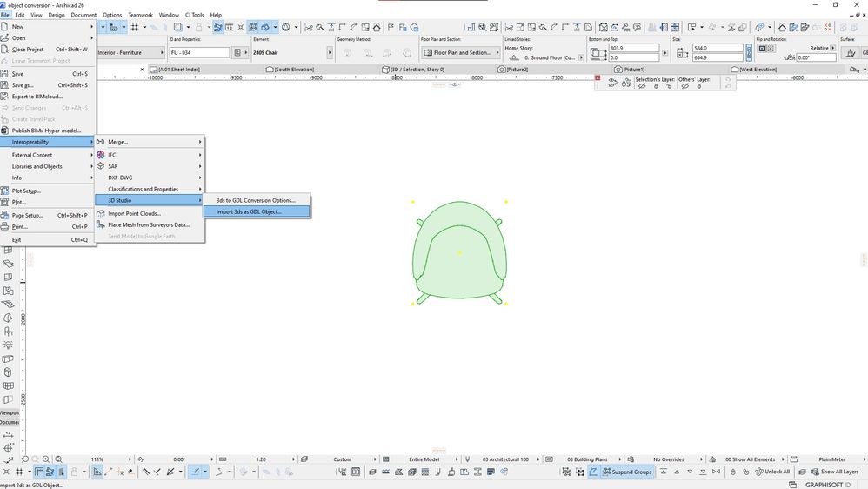868x489 pixels.
Task: Click the Export to BIMcloud icon
Action: (5, 97)
